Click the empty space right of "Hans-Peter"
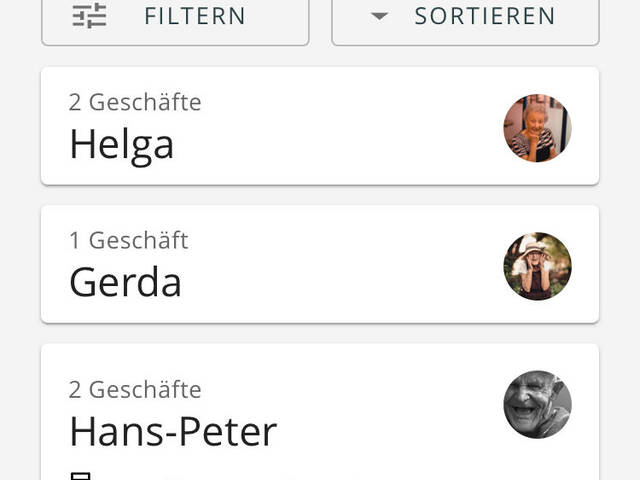Screen dimensions: 640x480 coord(390,433)
